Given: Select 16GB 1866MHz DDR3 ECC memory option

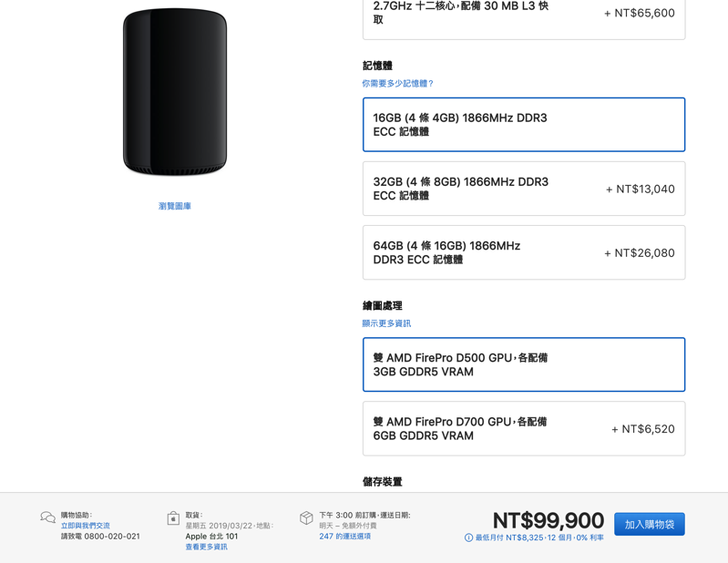Looking at the screenshot, I should 524,125.
